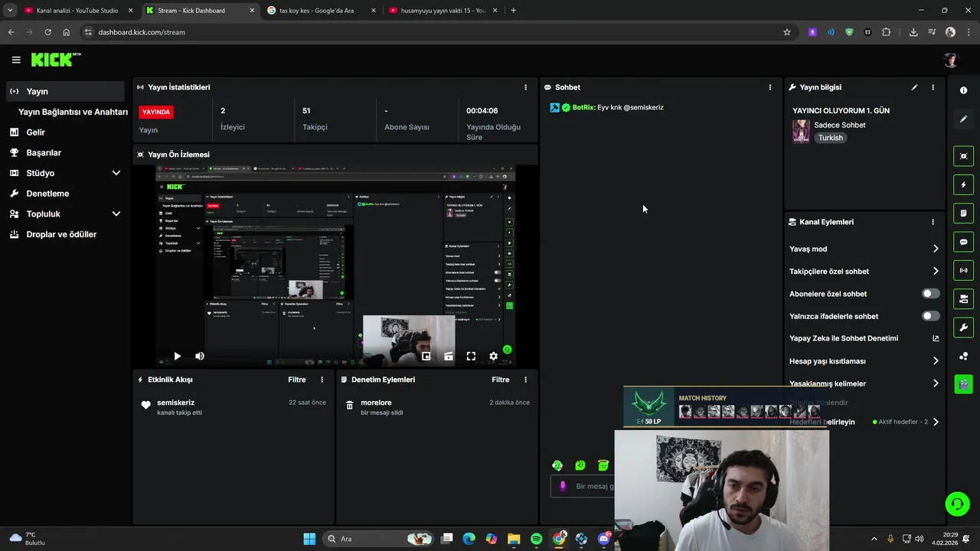Screen dimensions: 980x551
Task: Switch to tas koy kes Google tab
Action: tap(320, 11)
